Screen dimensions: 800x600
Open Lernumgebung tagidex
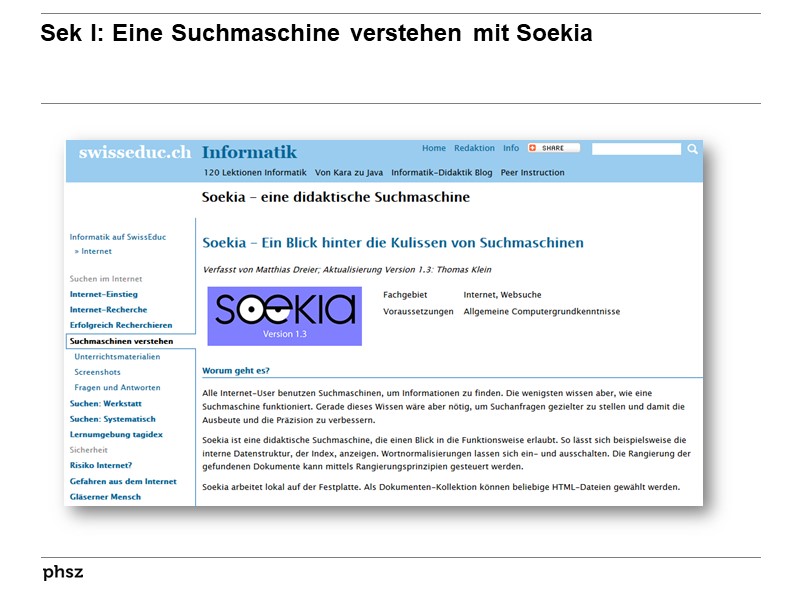coord(115,434)
